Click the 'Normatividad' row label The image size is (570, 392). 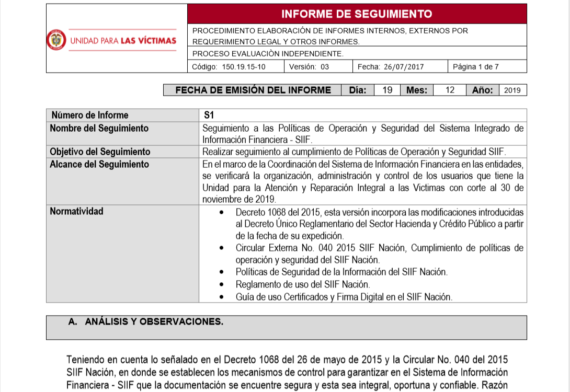(x=76, y=211)
